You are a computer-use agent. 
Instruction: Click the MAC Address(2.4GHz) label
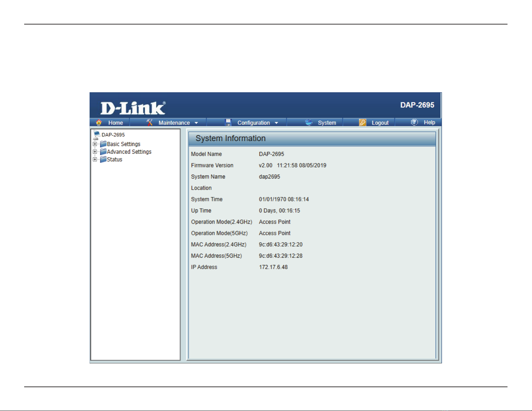[219, 245]
